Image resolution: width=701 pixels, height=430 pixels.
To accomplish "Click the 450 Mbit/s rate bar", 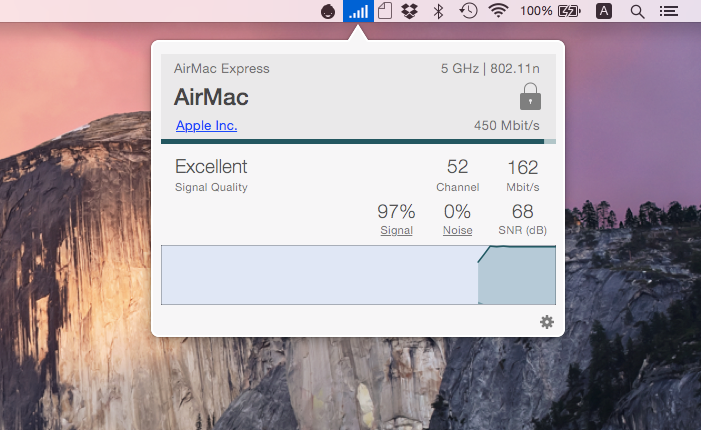I will pos(359,142).
